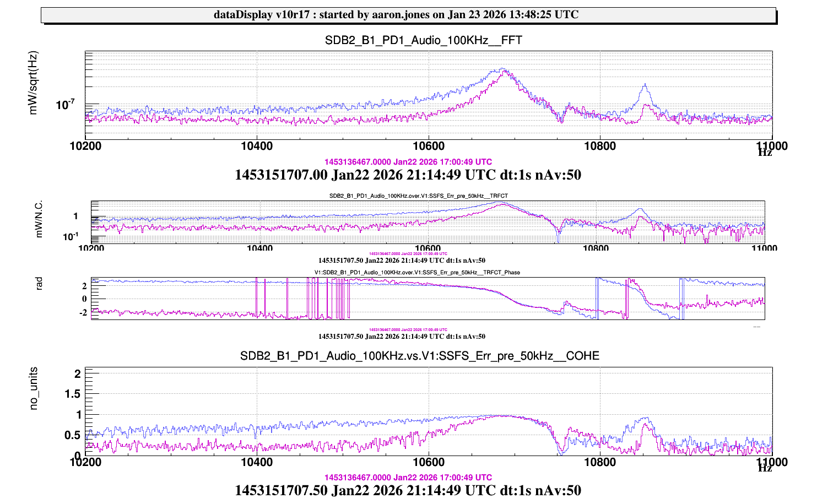
Task: Click the 11000 tick label on coherence plot
Action: tap(771, 462)
